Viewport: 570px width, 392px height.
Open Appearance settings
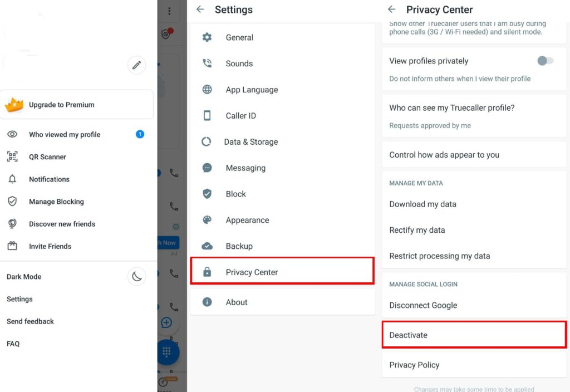282,220
